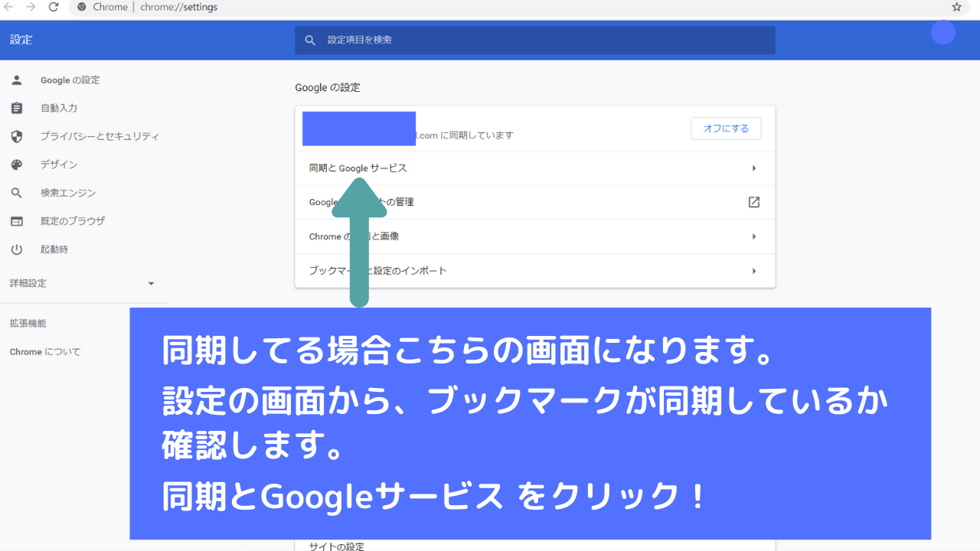Click オフにする sync button

[x=726, y=129]
